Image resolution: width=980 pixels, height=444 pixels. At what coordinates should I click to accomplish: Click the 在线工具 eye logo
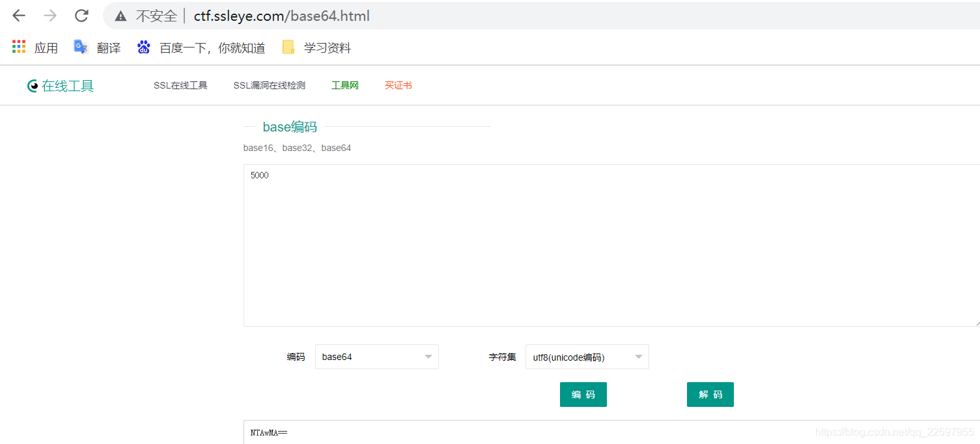(31, 85)
